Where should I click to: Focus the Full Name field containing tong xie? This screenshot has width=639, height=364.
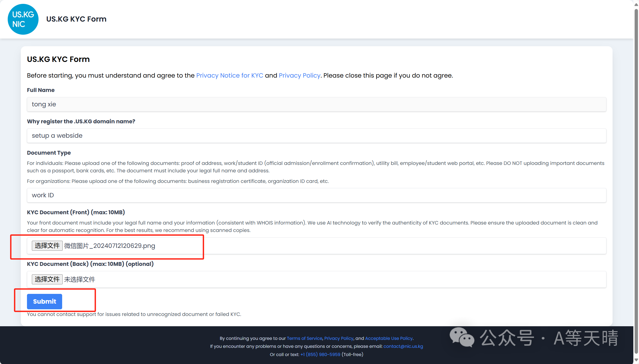point(316,104)
